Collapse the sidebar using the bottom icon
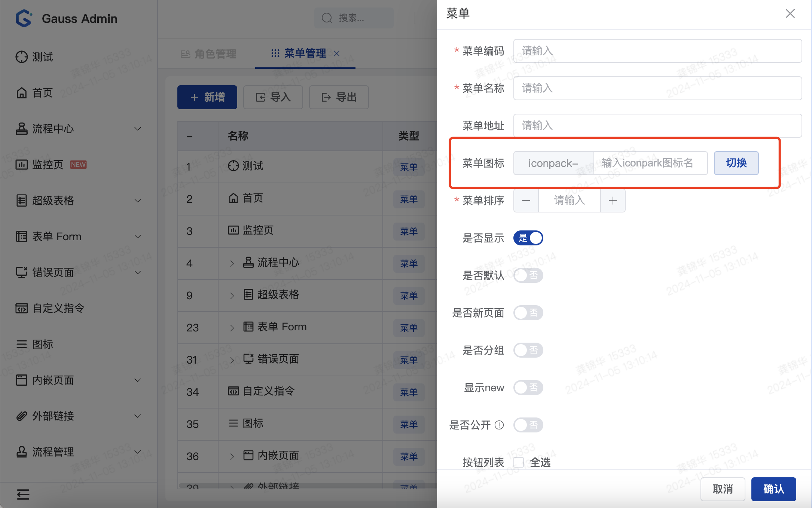812x508 pixels. click(x=23, y=494)
